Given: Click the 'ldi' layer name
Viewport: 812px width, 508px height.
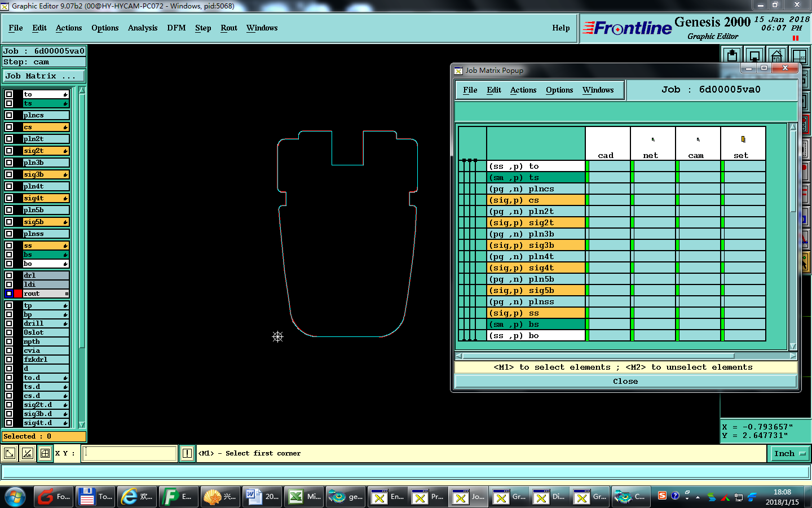Looking at the screenshot, I should pyautogui.click(x=46, y=284).
